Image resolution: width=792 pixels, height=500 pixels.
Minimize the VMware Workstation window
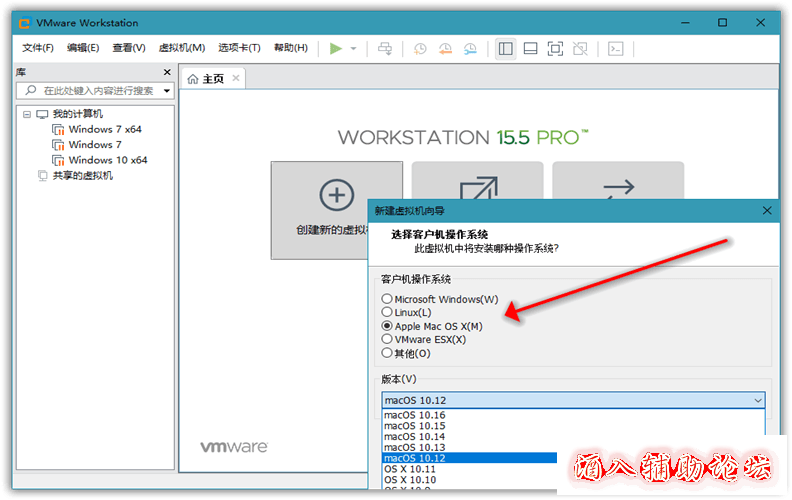[685, 23]
